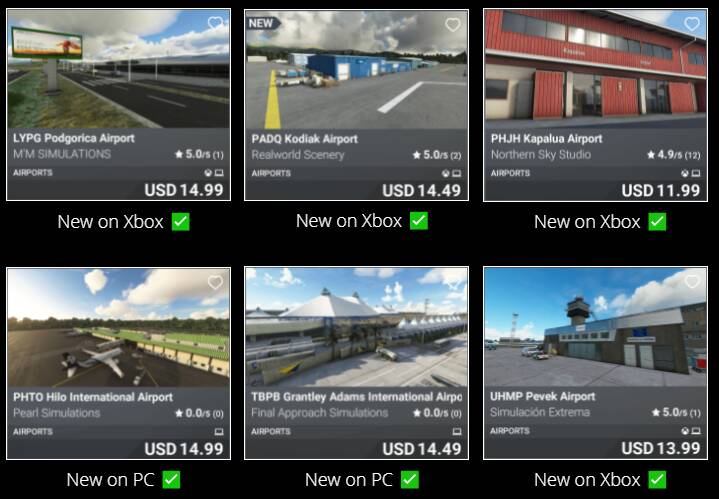Open Northern Sky Studio publisher link
Image resolution: width=719 pixels, height=499 pixels.
[x=541, y=155]
